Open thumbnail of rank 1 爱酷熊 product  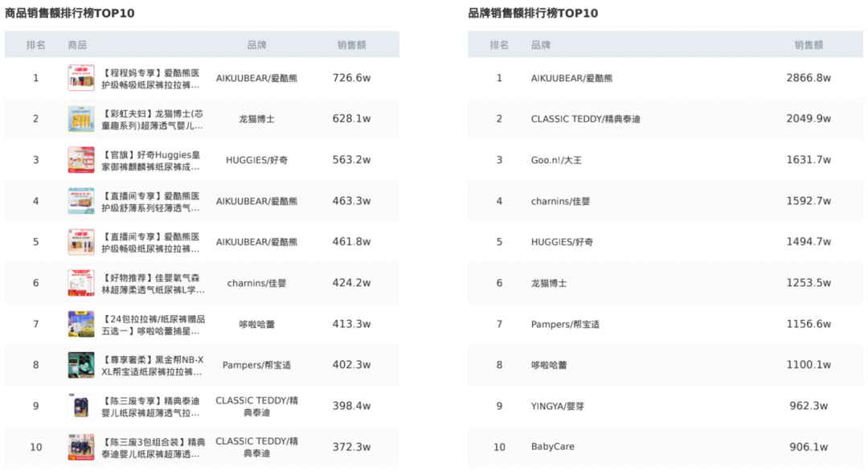81,78
